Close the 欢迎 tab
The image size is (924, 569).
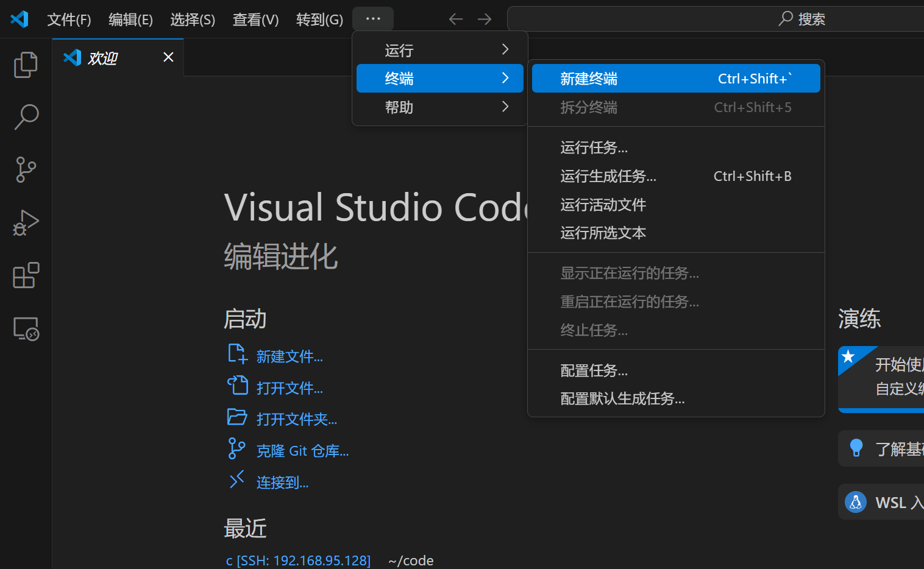pyautogui.click(x=169, y=57)
